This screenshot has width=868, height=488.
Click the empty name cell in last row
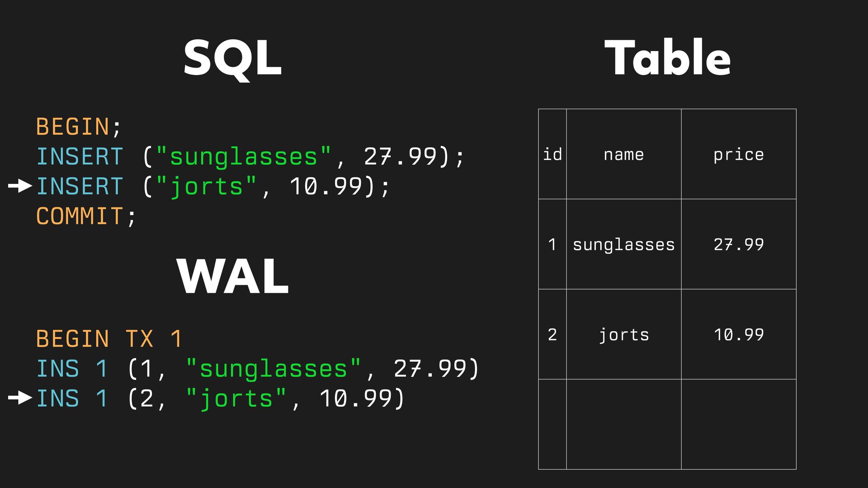[x=624, y=424]
